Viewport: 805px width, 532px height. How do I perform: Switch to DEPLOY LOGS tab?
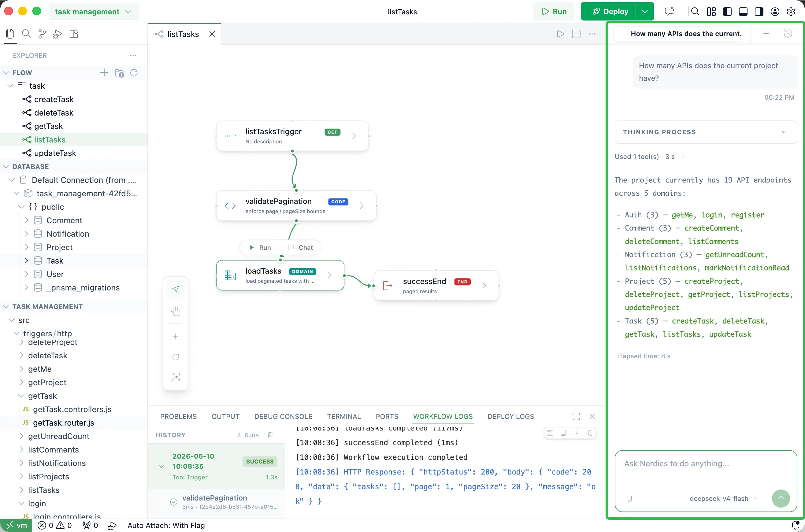click(510, 416)
